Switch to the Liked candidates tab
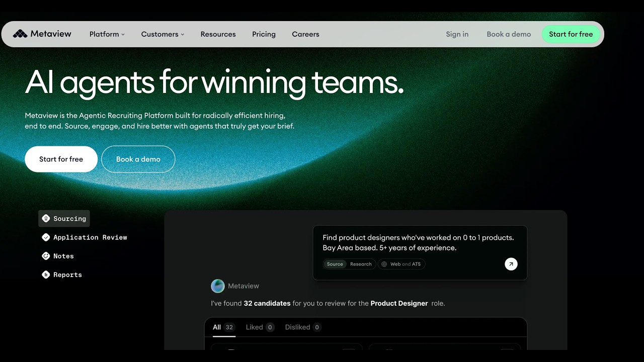The width and height of the screenshot is (644, 362). tap(260, 327)
